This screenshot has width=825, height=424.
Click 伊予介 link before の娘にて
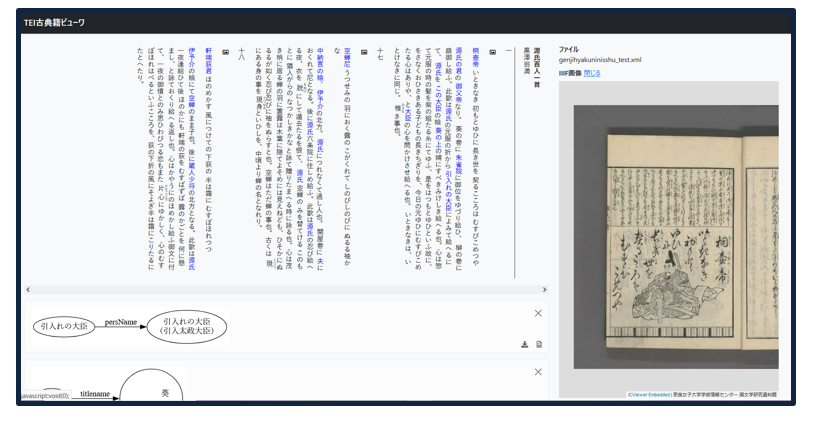(191, 57)
